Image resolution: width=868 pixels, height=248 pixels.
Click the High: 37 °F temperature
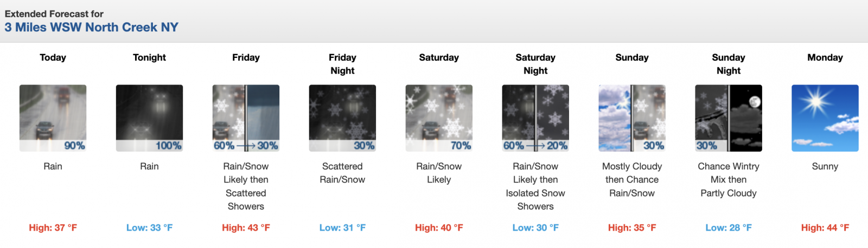53,228
